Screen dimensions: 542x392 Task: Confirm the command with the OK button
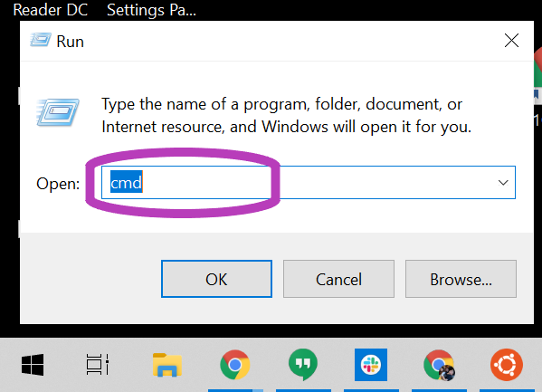point(217,279)
